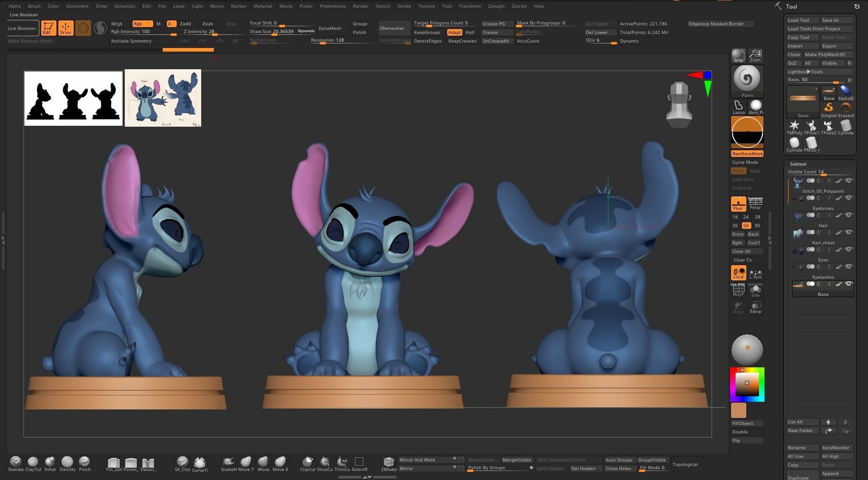This screenshot has width=868, height=480.
Task: Click Make PolyMesh3D button
Action: point(828,54)
